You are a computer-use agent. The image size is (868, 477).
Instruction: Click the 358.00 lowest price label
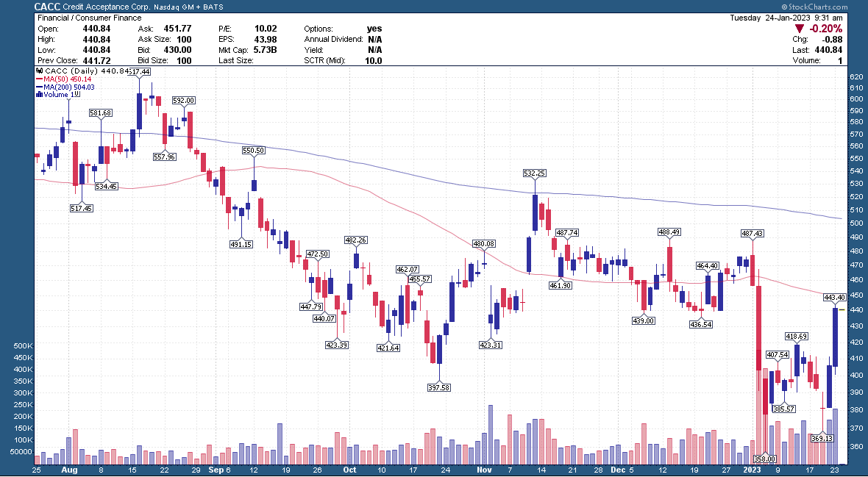764,459
